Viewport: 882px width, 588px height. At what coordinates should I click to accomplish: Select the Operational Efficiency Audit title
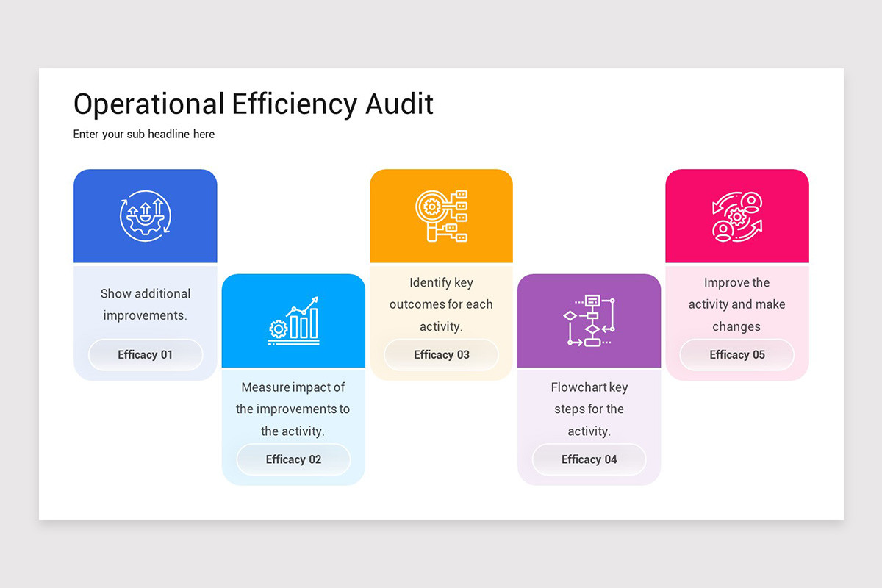click(254, 104)
